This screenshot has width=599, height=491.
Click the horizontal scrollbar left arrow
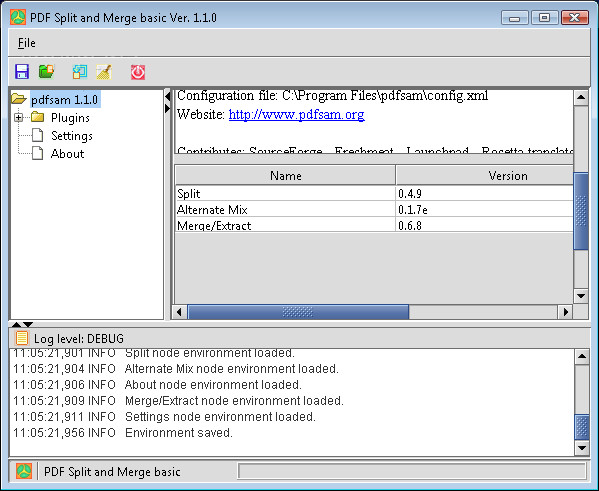click(x=179, y=312)
